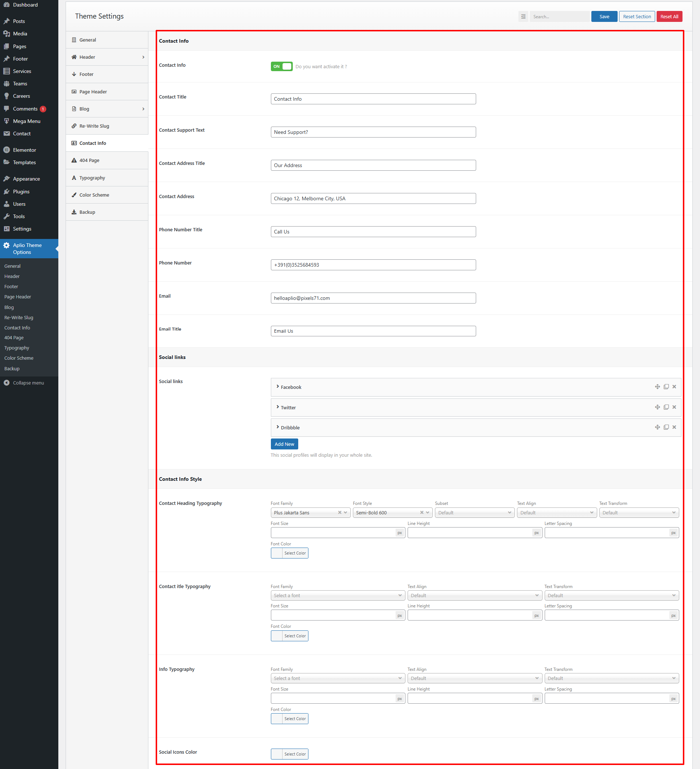Image resolution: width=700 pixels, height=769 pixels.
Task: Click the Typography sidebar icon
Action: click(74, 178)
